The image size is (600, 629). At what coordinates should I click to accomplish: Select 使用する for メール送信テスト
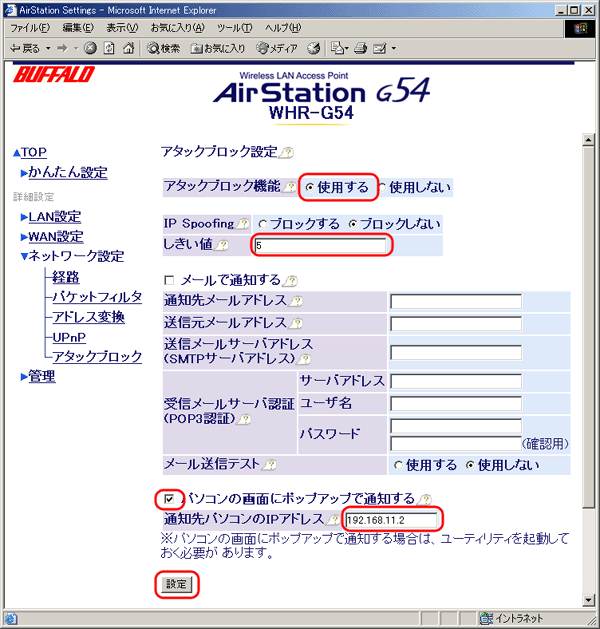point(398,465)
